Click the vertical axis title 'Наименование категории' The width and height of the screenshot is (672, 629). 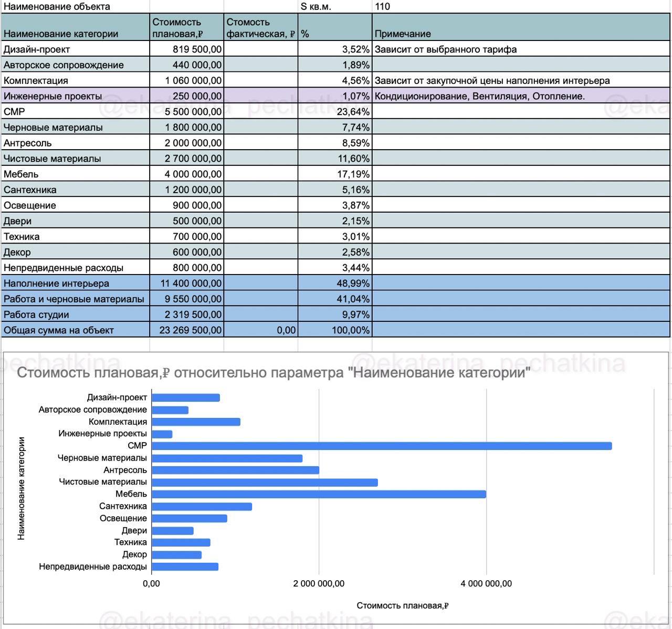click(x=21, y=488)
